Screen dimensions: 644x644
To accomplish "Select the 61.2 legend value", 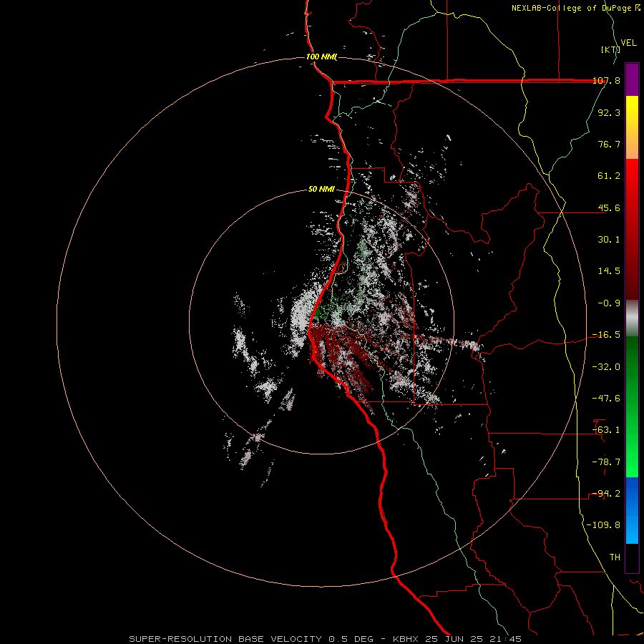I will (609, 176).
